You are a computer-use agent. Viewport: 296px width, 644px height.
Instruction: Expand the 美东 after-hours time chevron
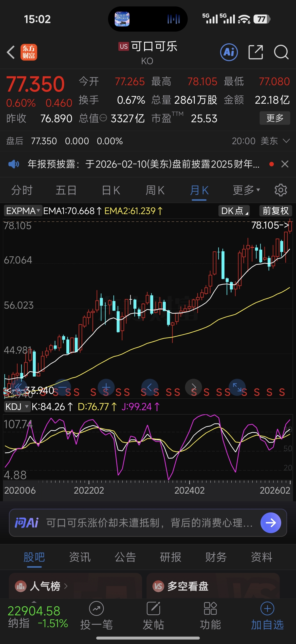point(286,141)
